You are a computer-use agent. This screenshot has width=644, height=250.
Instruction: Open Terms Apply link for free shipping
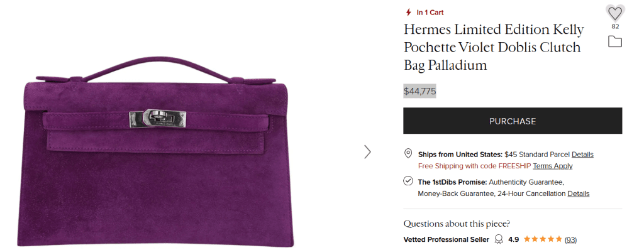click(552, 166)
